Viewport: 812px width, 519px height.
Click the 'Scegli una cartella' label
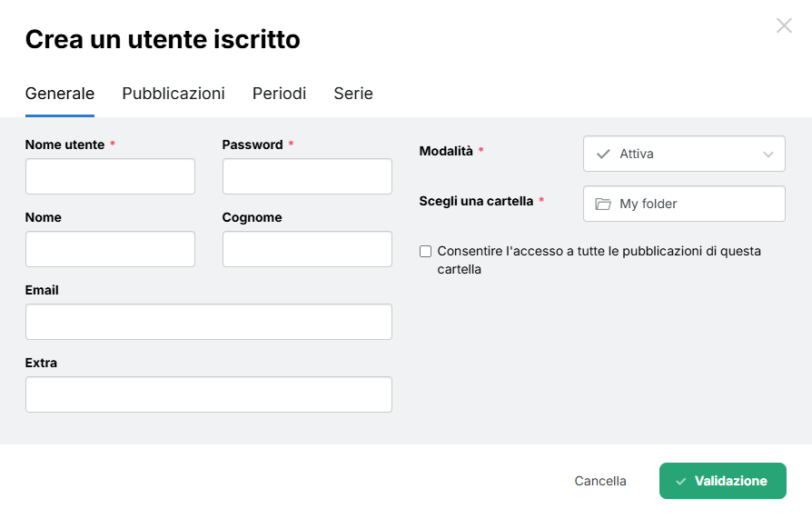pyautogui.click(x=476, y=201)
